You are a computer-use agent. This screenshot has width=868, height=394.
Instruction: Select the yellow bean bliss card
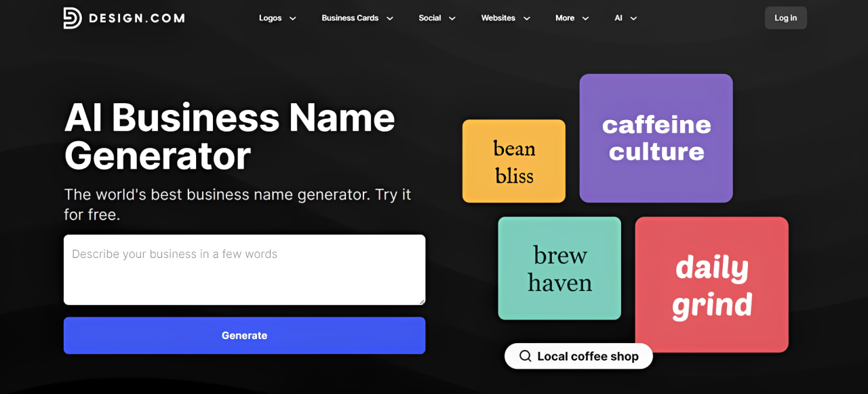(514, 161)
